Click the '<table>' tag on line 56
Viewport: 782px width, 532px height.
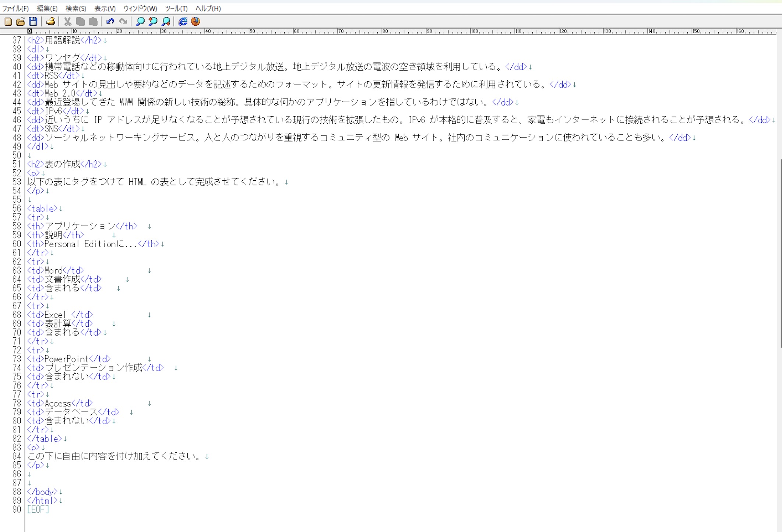coord(42,209)
